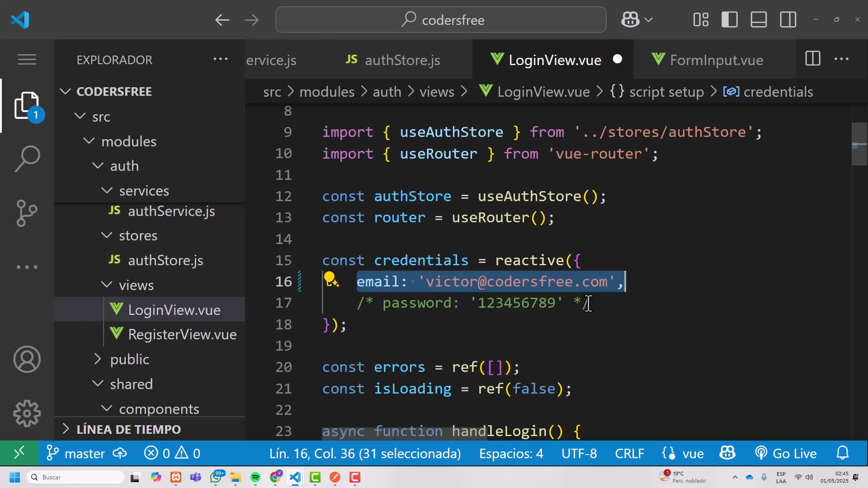Open notifications bell in status bar

pyautogui.click(x=843, y=453)
